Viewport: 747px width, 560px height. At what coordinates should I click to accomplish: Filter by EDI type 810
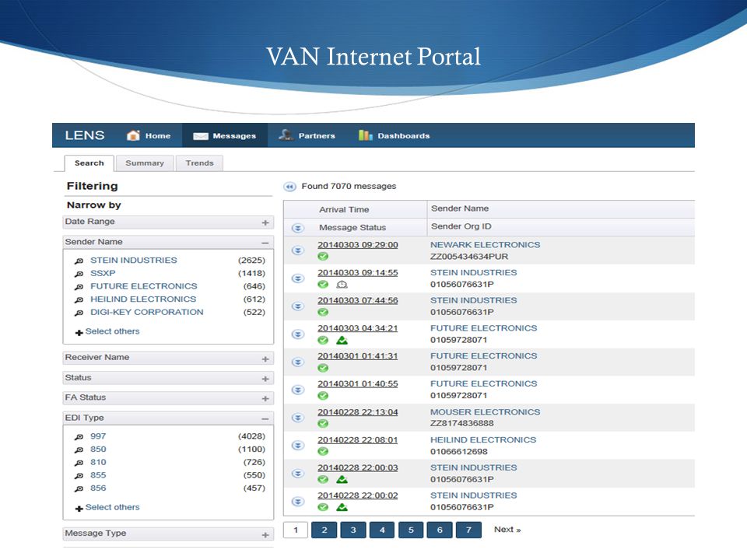pyautogui.click(x=98, y=462)
